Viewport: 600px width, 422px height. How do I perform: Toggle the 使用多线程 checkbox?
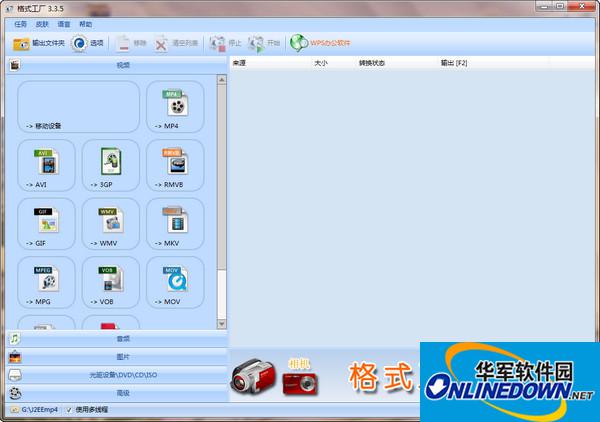point(70,410)
